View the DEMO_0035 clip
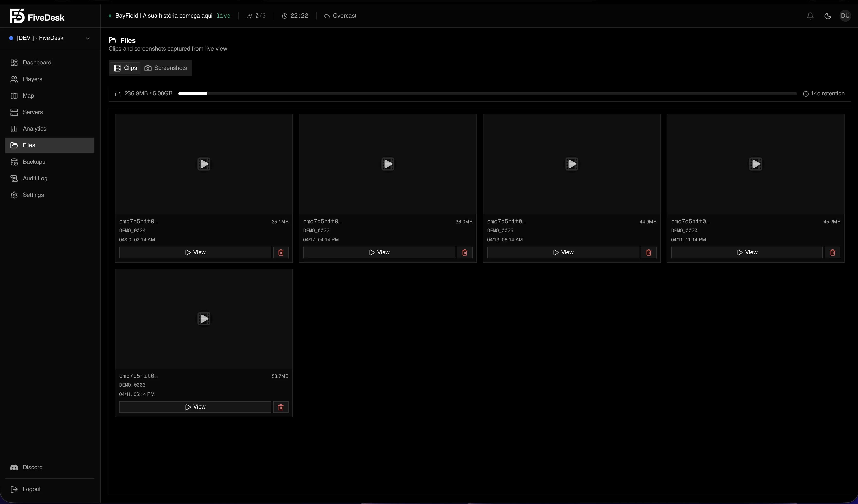The height and width of the screenshot is (504, 858). [x=563, y=252]
